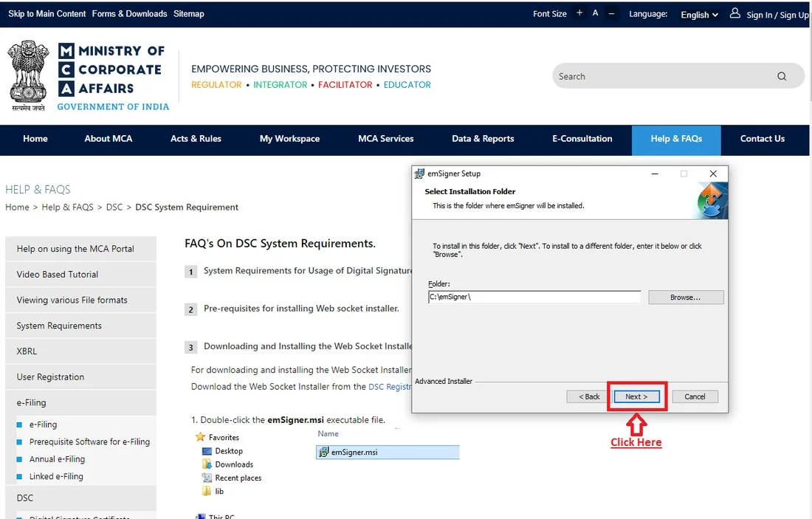Click the Folder path field C:\emSigner\

534,297
